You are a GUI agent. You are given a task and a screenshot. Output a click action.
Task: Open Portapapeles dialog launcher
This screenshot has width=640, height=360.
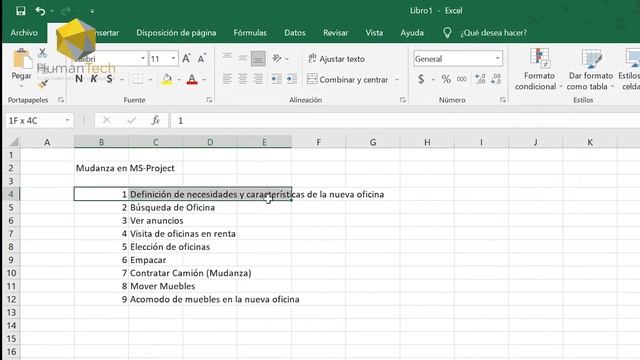[x=61, y=100]
